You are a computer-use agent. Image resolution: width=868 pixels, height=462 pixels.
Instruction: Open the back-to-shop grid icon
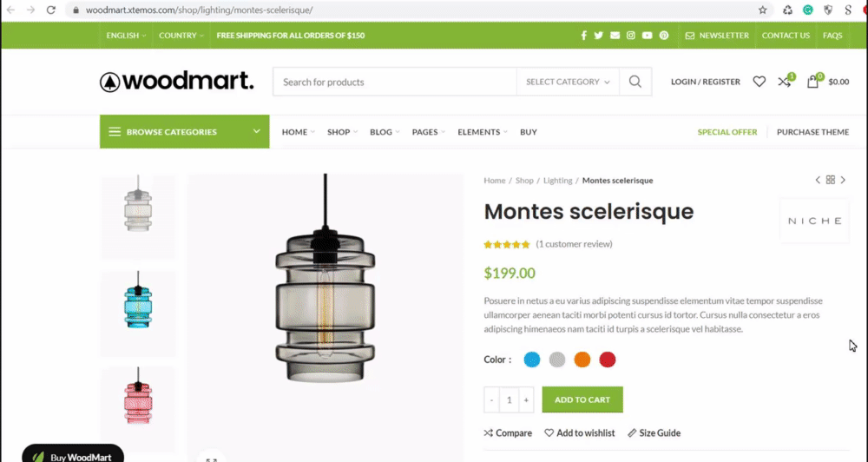831,180
